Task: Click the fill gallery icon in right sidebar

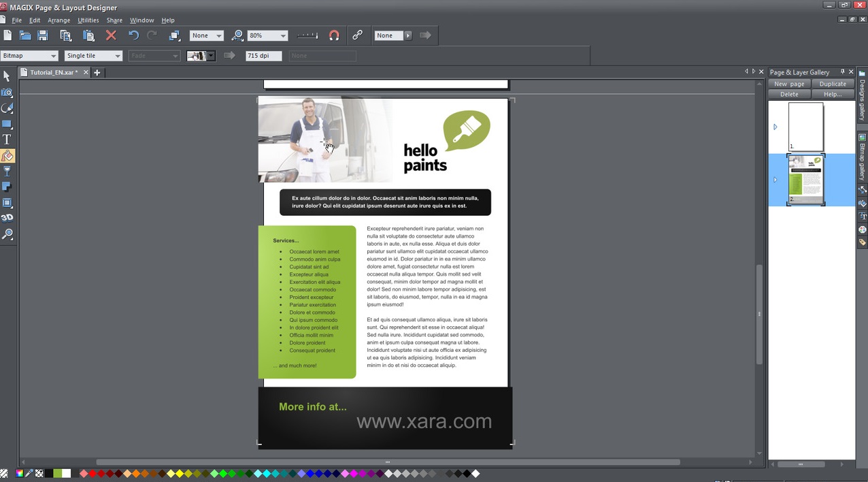Action: pyautogui.click(x=862, y=203)
